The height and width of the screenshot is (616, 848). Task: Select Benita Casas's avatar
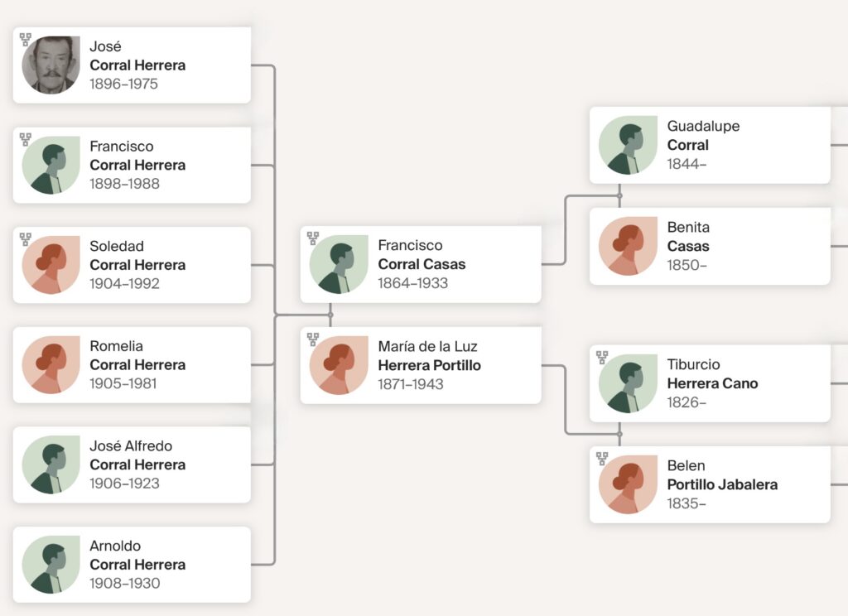(628, 246)
